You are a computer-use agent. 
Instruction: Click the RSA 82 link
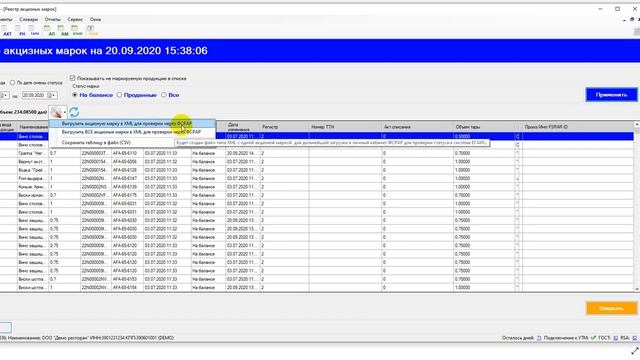634,338
